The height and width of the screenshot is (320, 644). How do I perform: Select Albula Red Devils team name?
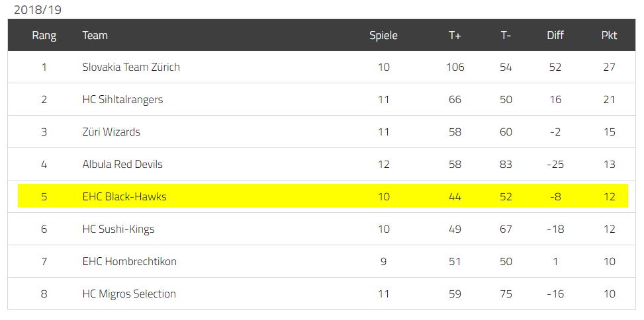122,165
